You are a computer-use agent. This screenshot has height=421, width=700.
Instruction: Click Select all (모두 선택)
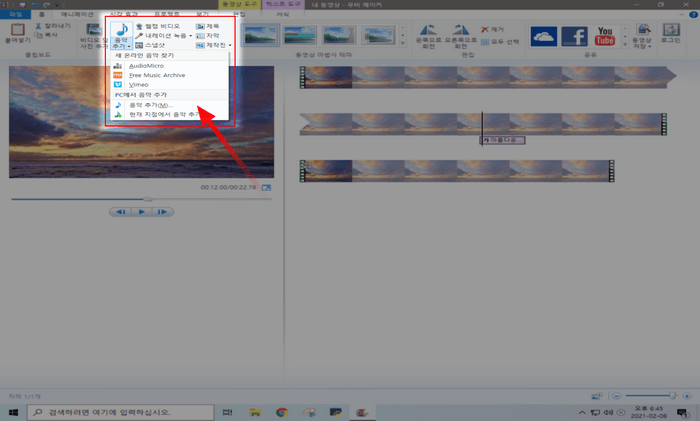click(x=500, y=42)
